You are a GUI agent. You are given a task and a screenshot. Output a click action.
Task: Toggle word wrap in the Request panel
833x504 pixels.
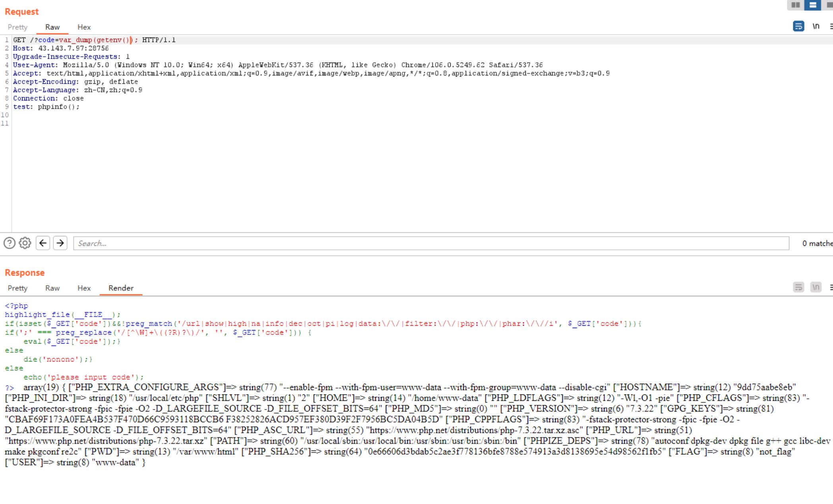tap(798, 26)
